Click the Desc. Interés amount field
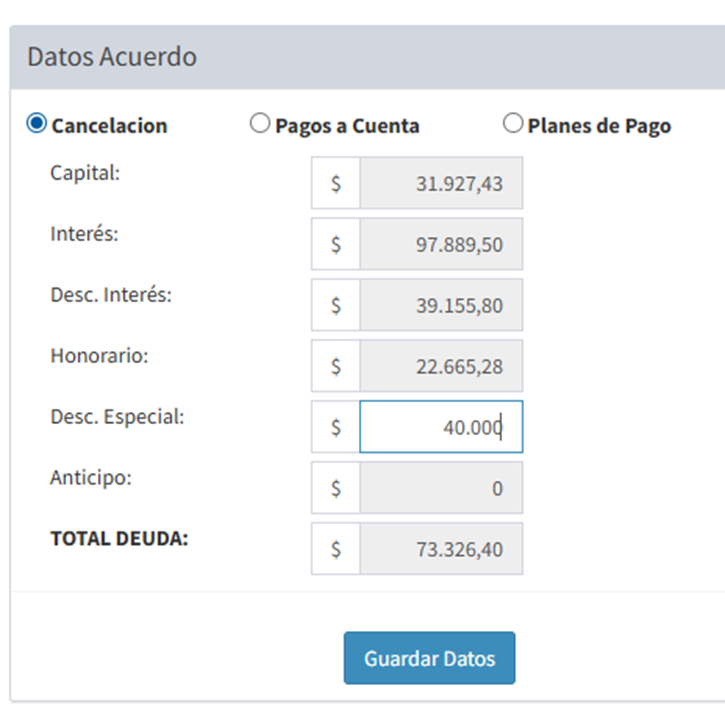The width and height of the screenshot is (725, 708). point(440,305)
